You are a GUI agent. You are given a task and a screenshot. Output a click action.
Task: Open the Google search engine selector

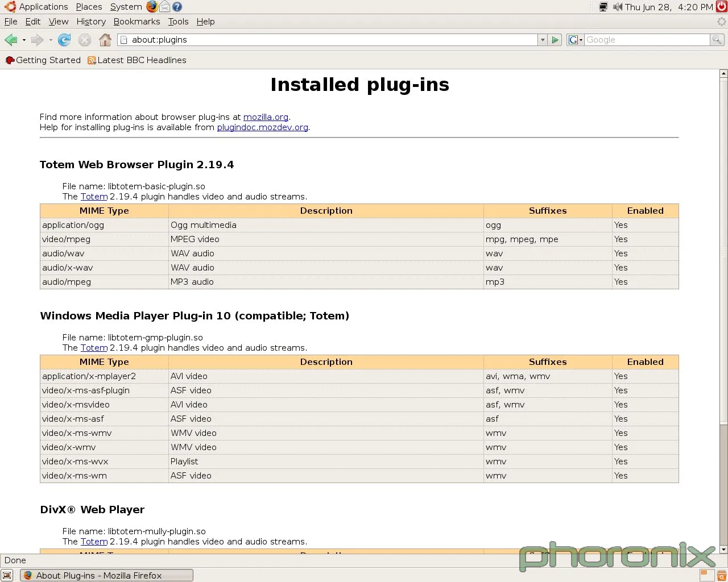coord(576,40)
